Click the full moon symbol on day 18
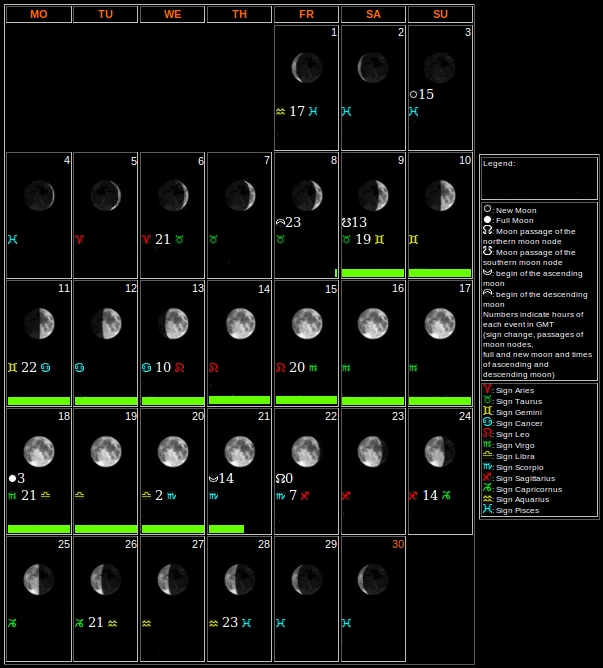The image size is (603, 668). coord(12,478)
